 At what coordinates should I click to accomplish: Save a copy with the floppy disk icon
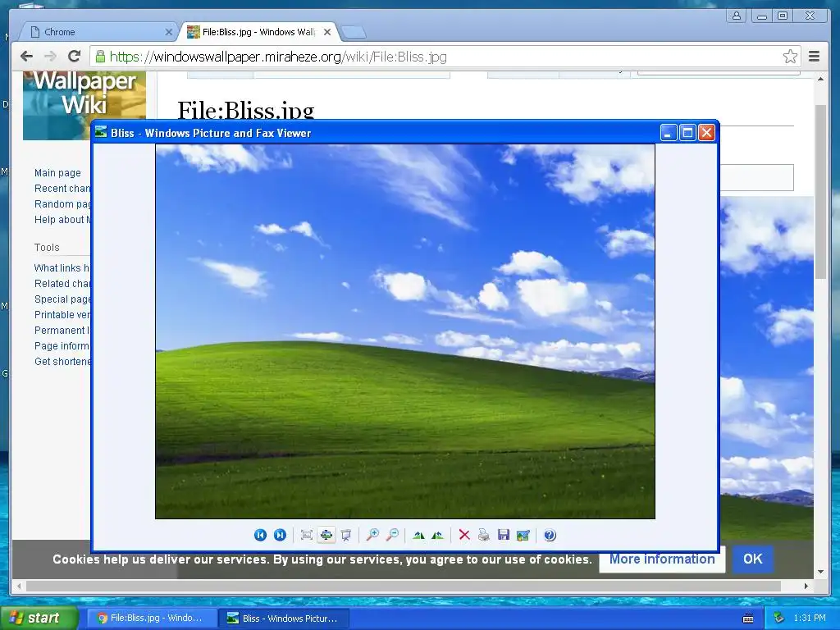click(503, 535)
